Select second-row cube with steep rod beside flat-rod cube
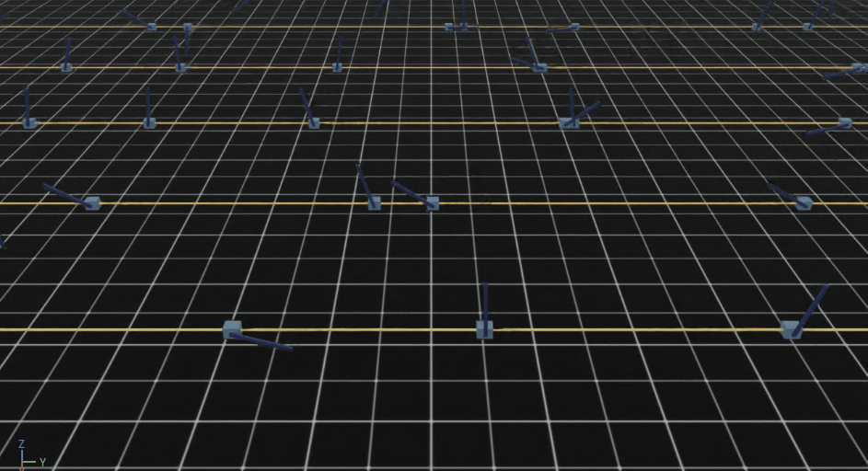 [374, 203]
